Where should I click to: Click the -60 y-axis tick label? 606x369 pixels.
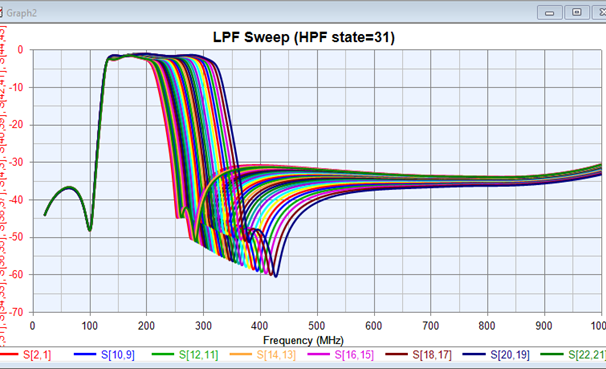[15, 275]
